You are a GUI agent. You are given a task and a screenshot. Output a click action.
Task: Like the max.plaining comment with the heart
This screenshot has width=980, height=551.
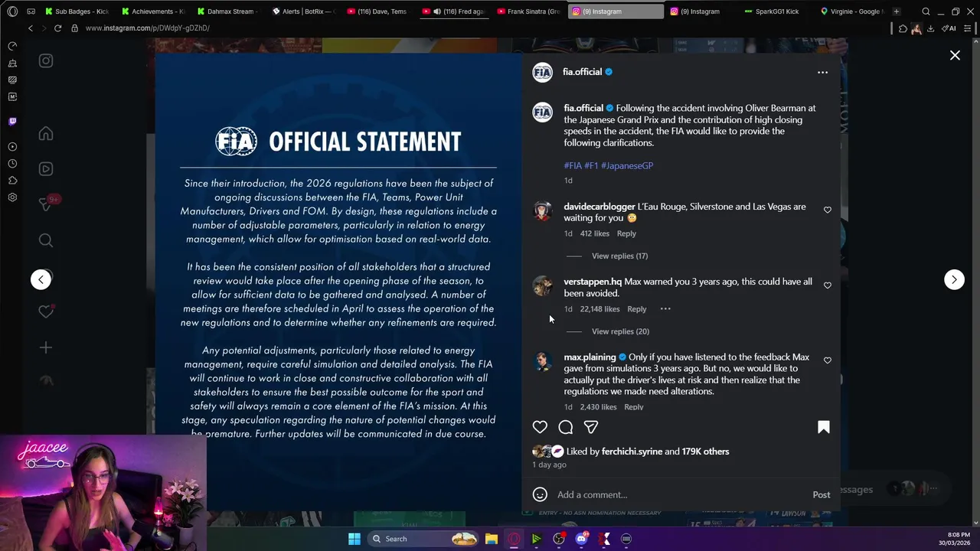click(x=828, y=360)
